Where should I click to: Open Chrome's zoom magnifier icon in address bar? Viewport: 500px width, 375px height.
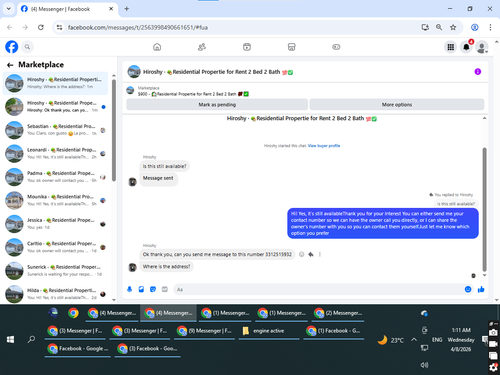point(439,27)
